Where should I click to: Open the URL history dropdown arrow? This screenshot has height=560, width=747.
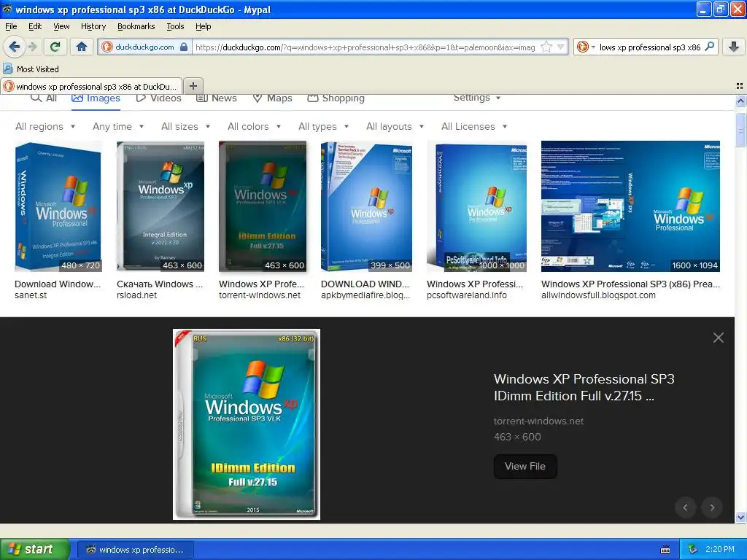pos(561,47)
